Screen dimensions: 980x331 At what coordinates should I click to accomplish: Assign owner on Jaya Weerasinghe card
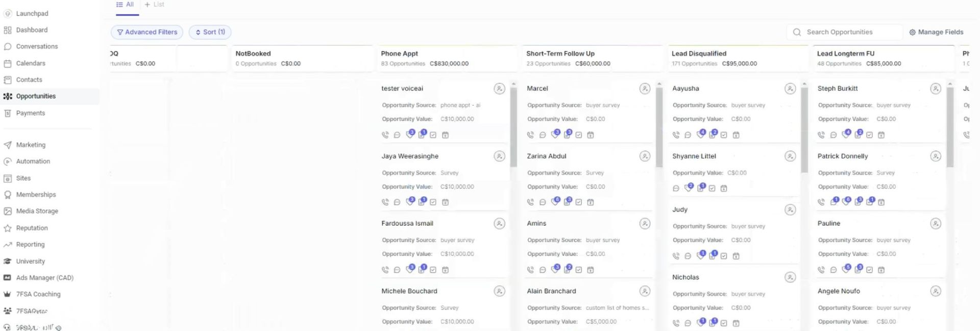[x=499, y=156]
